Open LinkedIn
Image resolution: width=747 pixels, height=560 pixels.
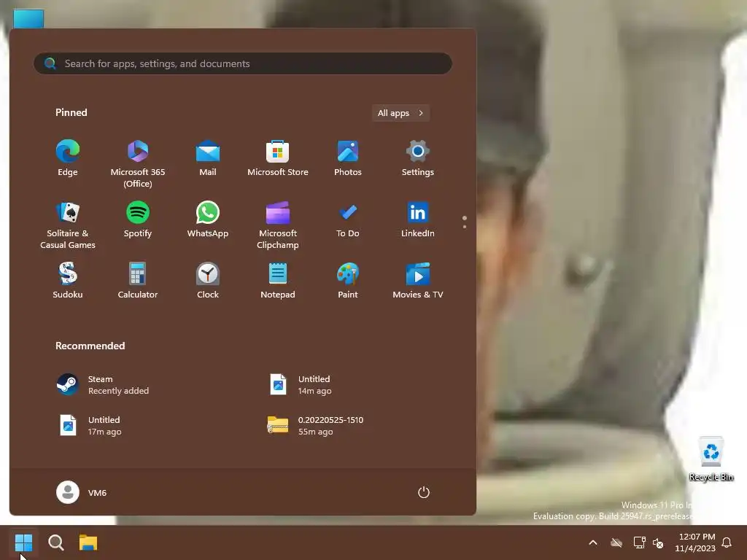pos(418,219)
